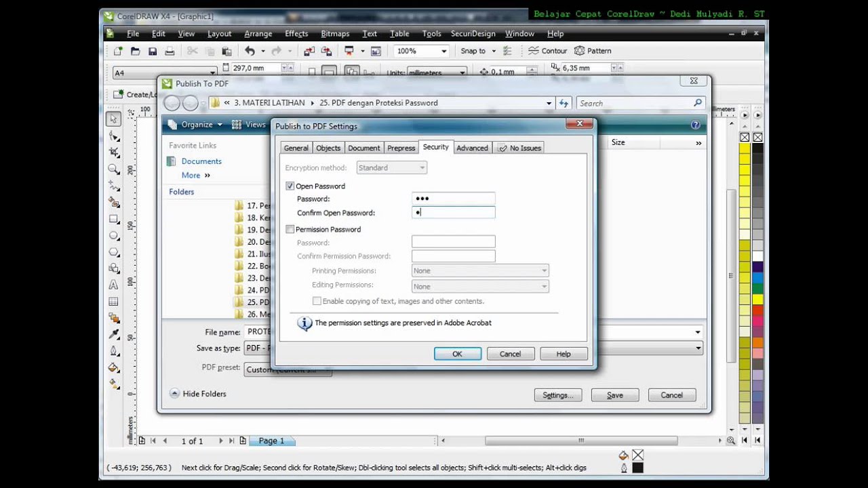The width and height of the screenshot is (868, 488).
Task: Expand the More favorite links chevron
Action: coord(208,175)
